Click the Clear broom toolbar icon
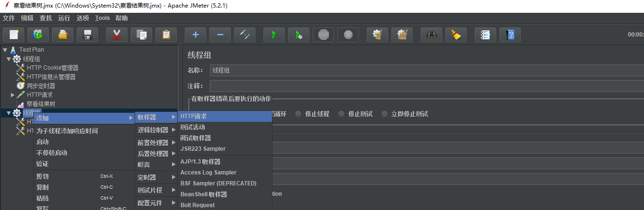 point(377,35)
